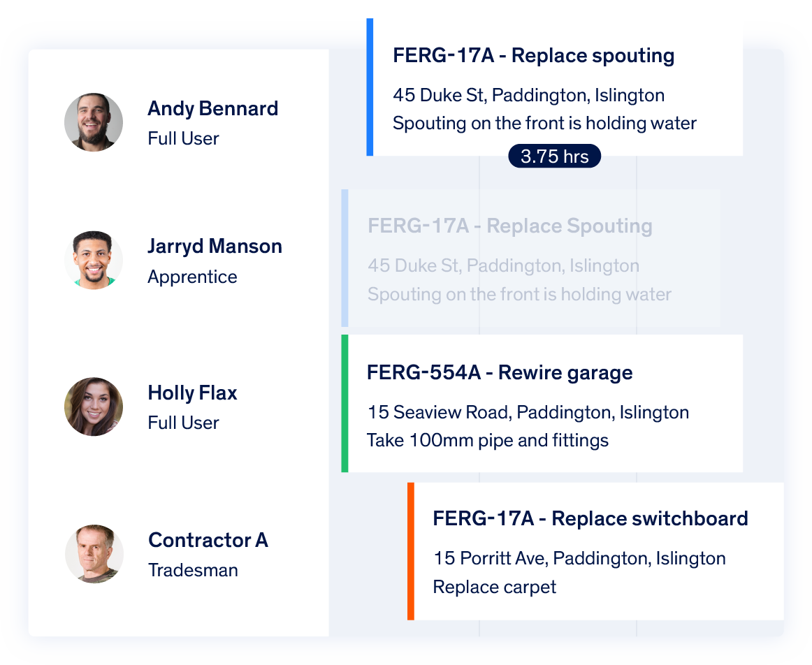The width and height of the screenshot is (812, 665).
Task: Click the blue bar on the spouting job
Action: [370, 87]
